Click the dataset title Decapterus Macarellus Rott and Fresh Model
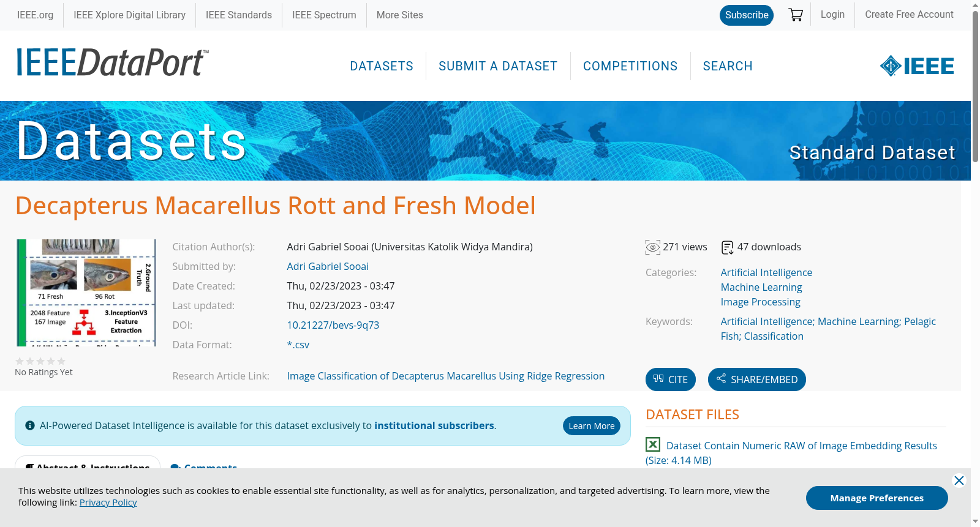This screenshot has height=527, width=980. point(276,206)
